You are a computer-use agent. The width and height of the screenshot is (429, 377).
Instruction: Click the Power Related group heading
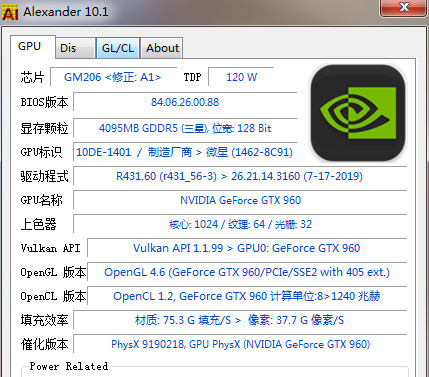coord(69,366)
